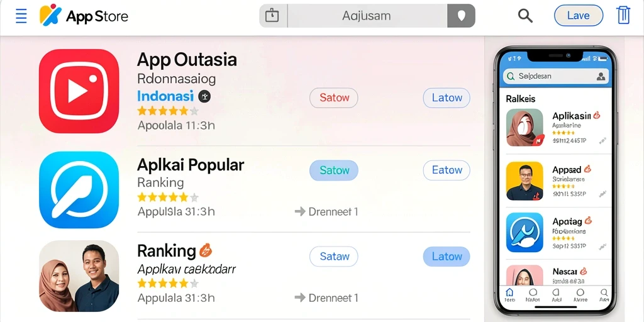Image resolution: width=644 pixels, height=322 pixels.
Task: Click the Lave button
Action: pos(579,16)
